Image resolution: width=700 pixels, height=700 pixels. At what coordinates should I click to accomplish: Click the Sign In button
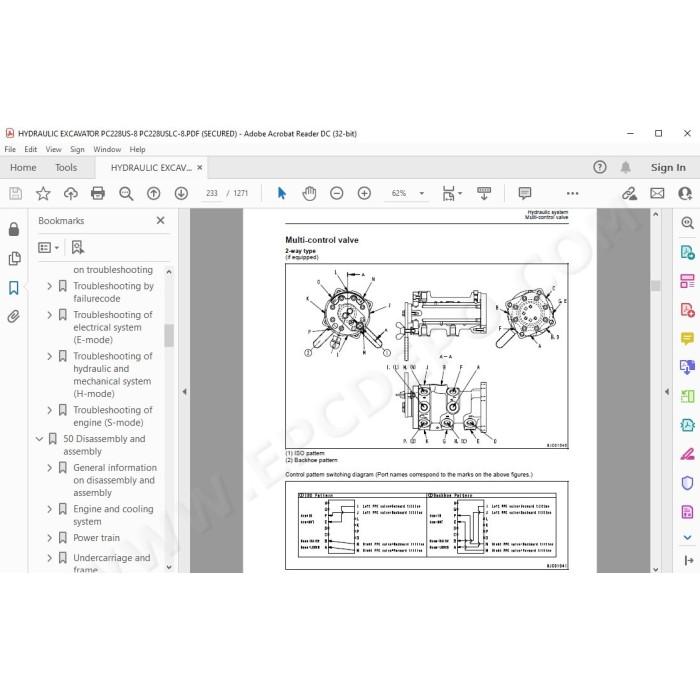pyautogui.click(x=668, y=167)
